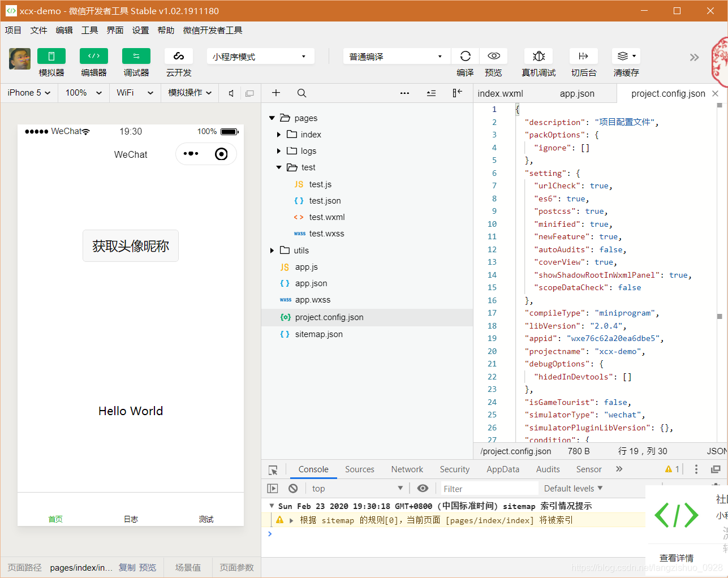Screen dimensions: 728x578
Task: Click the WeChat capsule menu dots
Action: pyautogui.click(x=191, y=154)
